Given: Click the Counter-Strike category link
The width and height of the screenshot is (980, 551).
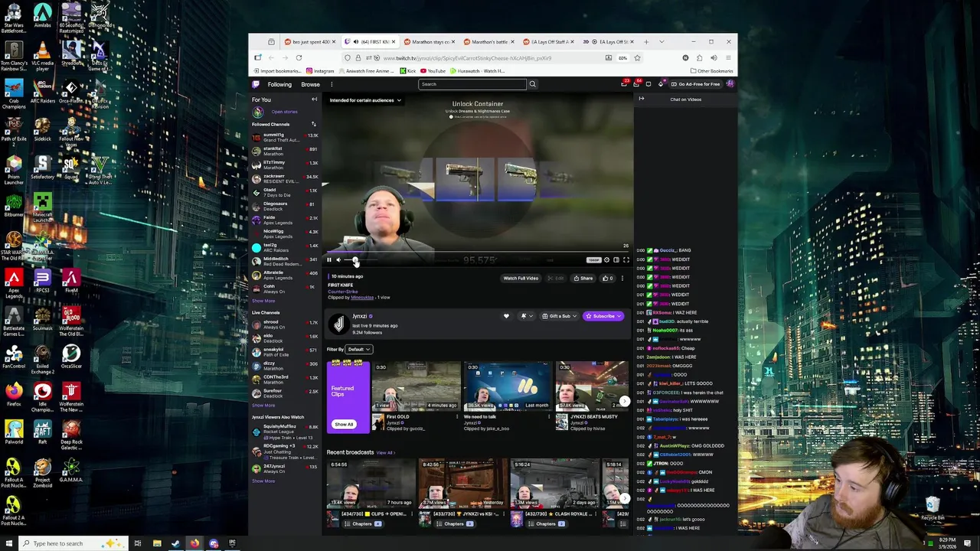Looking at the screenshot, I should [x=343, y=292].
